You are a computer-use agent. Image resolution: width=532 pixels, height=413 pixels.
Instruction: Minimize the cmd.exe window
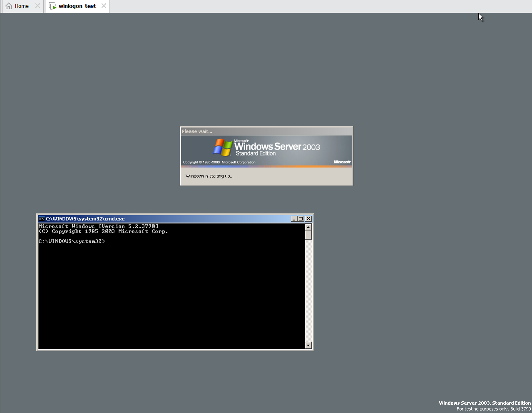tap(294, 219)
